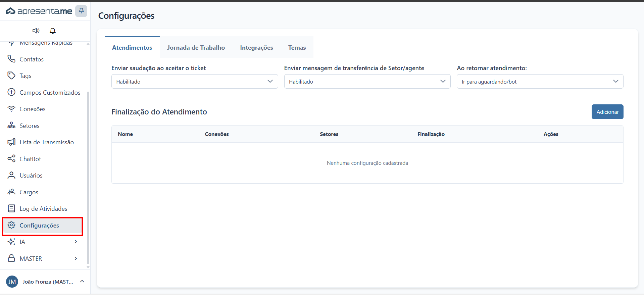The image size is (644, 295).
Task: Click the sidebar scroll-up arrow
Action: click(88, 44)
